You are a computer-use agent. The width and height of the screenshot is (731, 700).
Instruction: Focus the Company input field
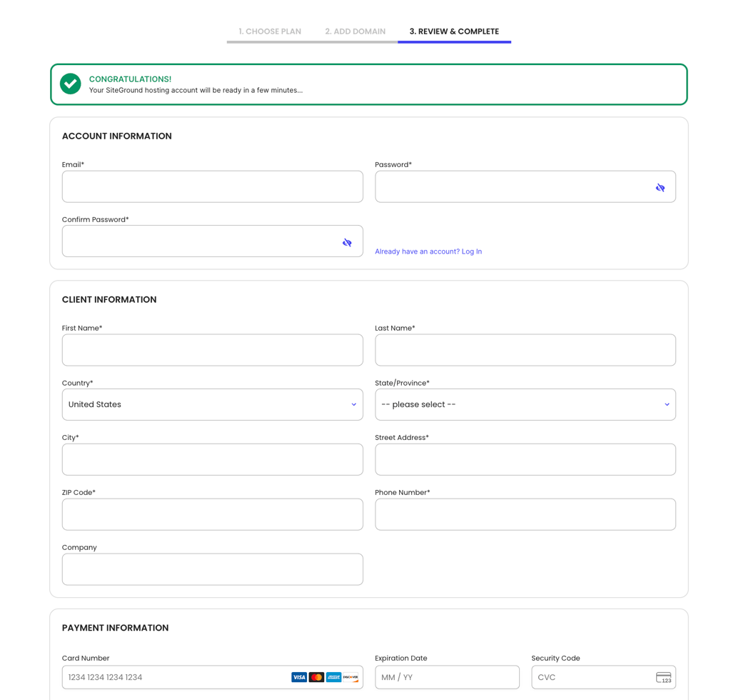(x=213, y=569)
